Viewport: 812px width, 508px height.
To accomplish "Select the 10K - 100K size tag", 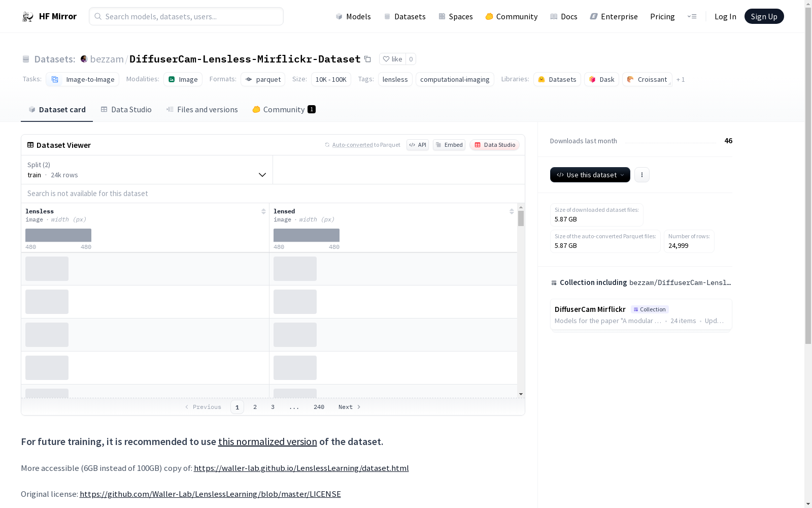I will pos(331,79).
